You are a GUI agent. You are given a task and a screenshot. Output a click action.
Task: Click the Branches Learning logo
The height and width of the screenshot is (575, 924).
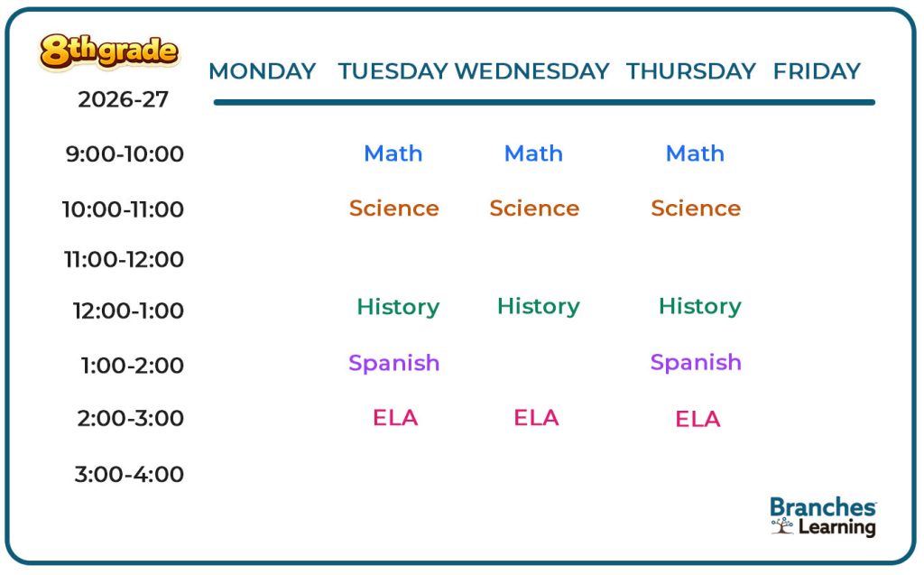pos(823,517)
